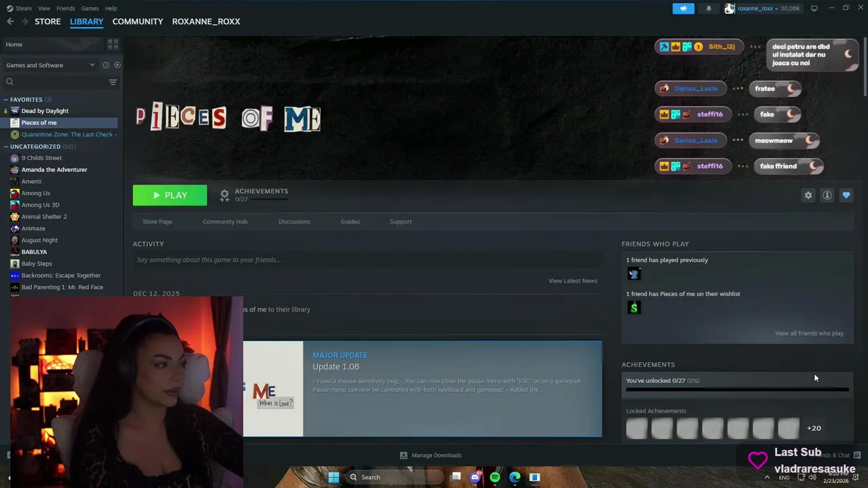Click View Latest News
868x488 pixels.
[573, 281]
